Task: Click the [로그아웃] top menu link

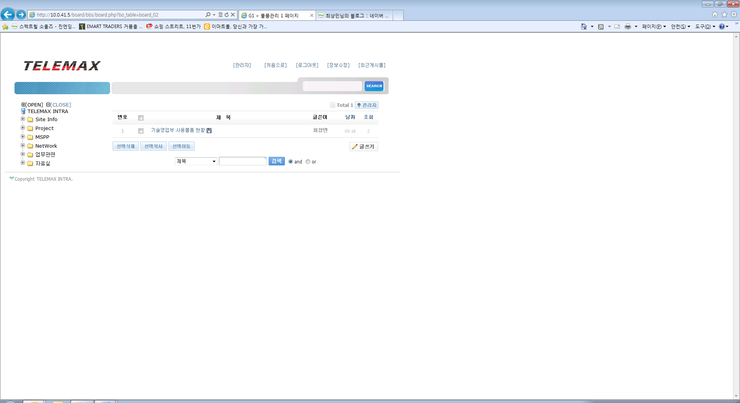Action: tap(307, 65)
